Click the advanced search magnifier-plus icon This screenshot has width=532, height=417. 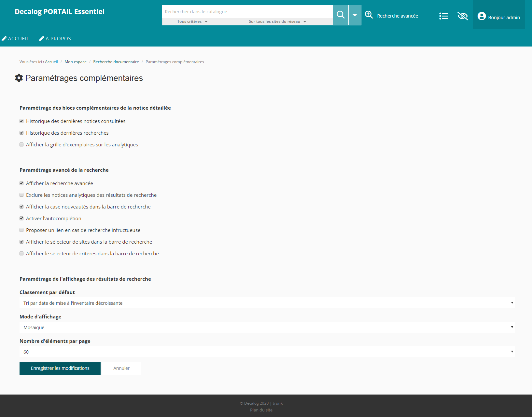pos(369,15)
